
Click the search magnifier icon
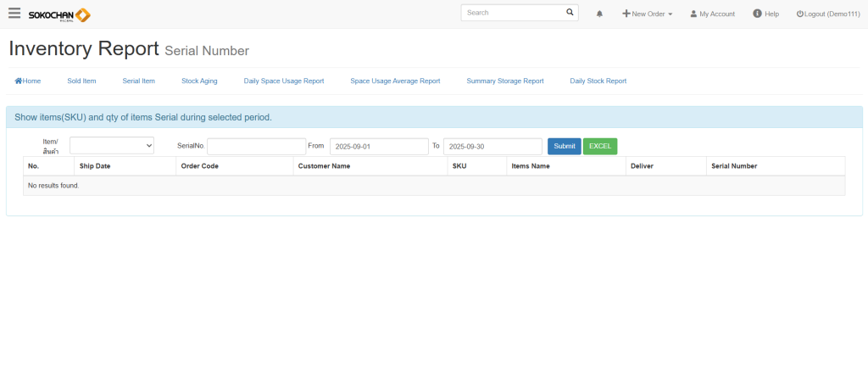[570, 13]
